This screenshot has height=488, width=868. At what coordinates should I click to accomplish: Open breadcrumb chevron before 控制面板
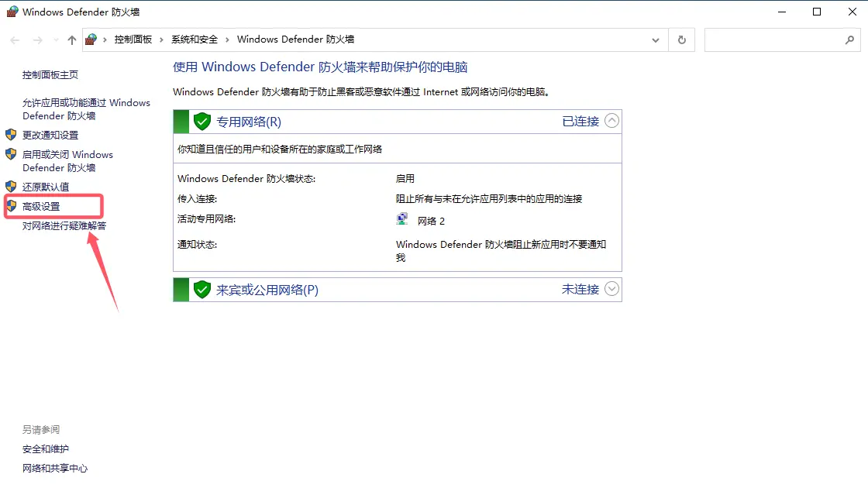click(x=105, y=40)
